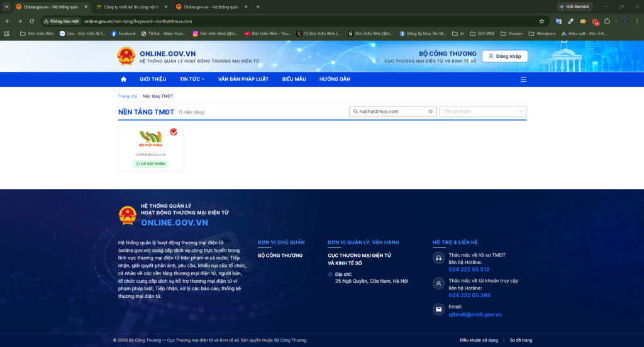Open the Chrome three-dot menu
This screenshot has width=644, height=347.
637,21
